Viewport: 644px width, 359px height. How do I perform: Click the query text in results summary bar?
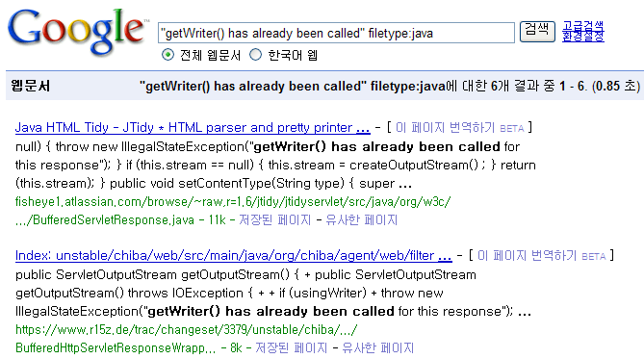click(293, 86)
